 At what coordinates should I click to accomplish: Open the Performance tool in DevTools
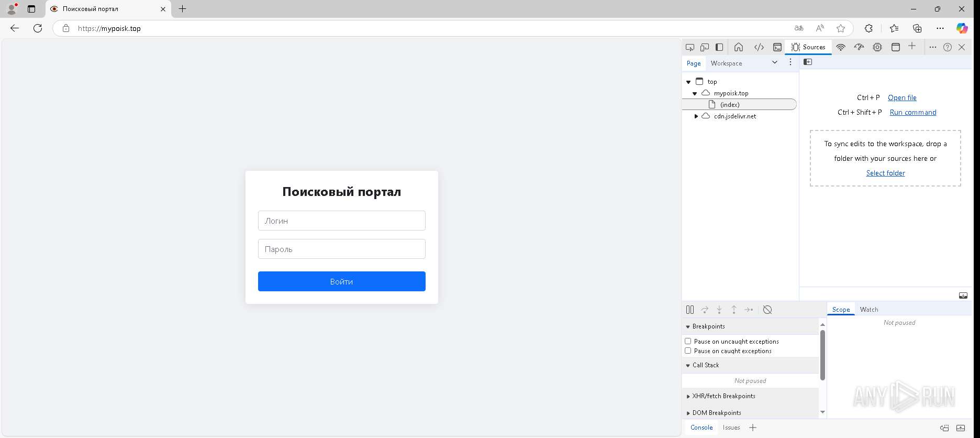(x=859, y=47)
